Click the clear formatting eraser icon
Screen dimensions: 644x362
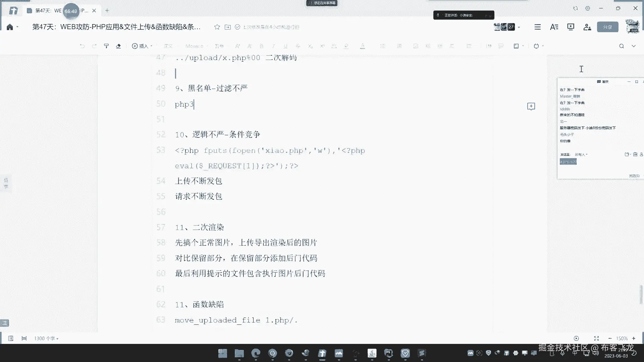118,46
